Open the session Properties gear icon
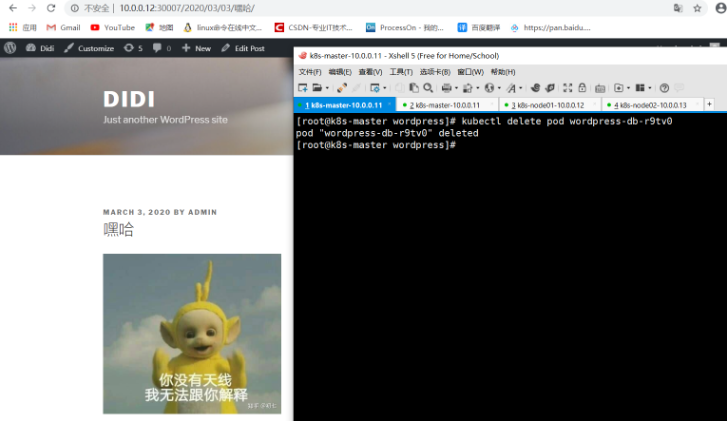 pyautogui.click(x=375, y=88)
